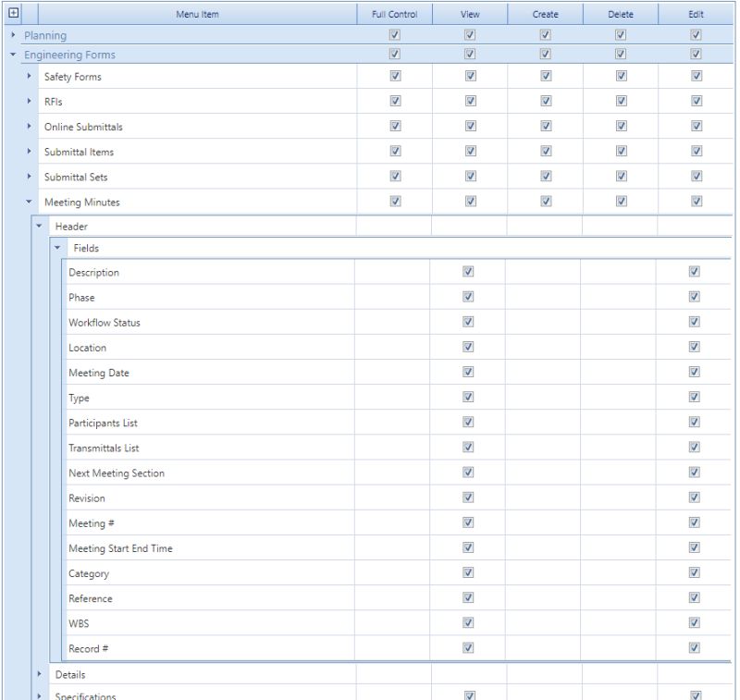Select the Record # field row
This screenshot has width=740, height=700.
pyautogui.click(x=397, y=648)
